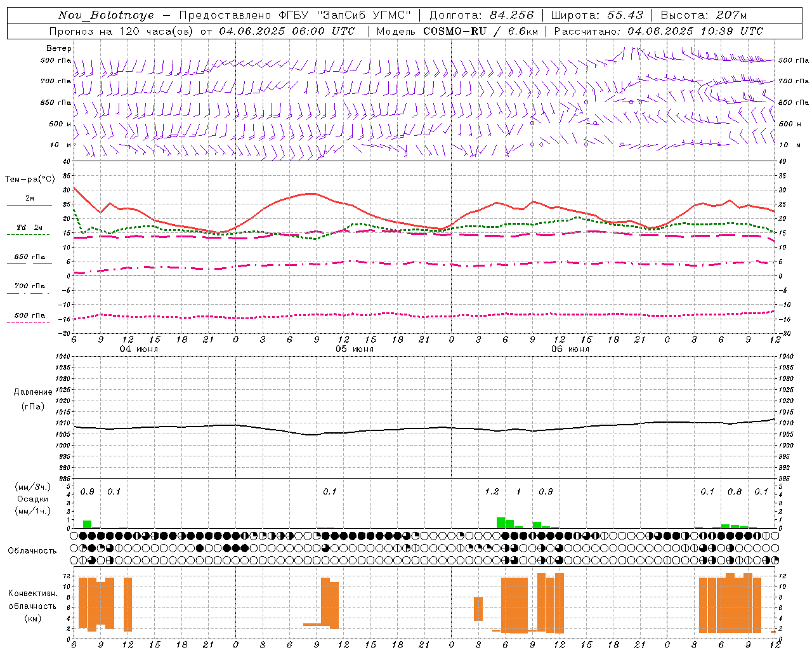Click the precipitation amount "1.2"

coord(492,491)
